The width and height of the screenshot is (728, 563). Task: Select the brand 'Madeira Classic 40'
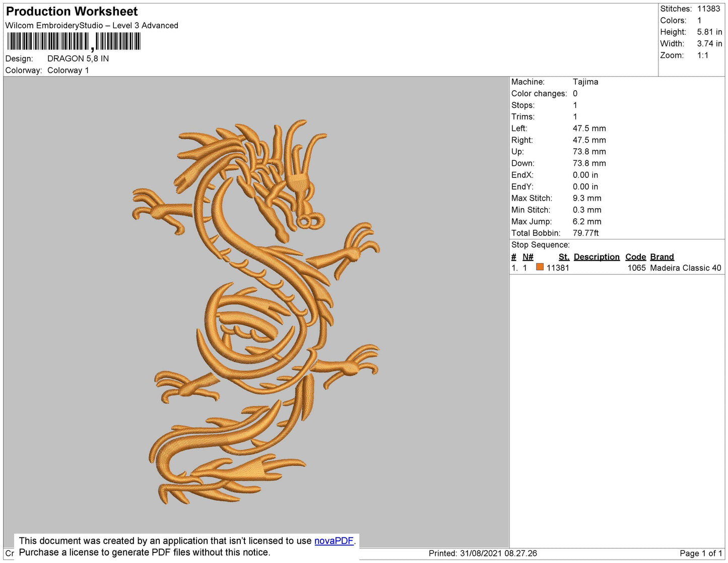686,268
